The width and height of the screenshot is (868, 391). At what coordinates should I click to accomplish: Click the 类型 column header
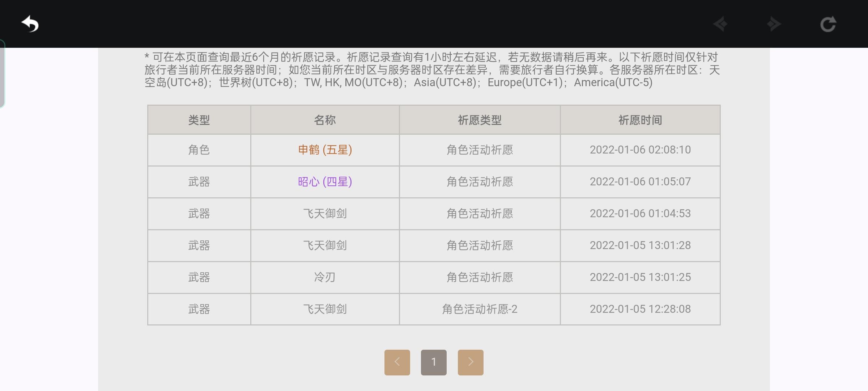tap(199, 120)
